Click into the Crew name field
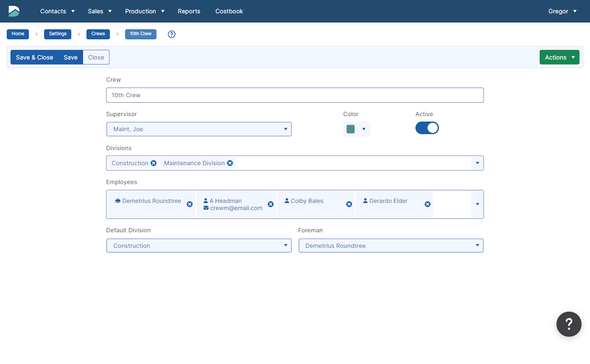 pos(295,95)
